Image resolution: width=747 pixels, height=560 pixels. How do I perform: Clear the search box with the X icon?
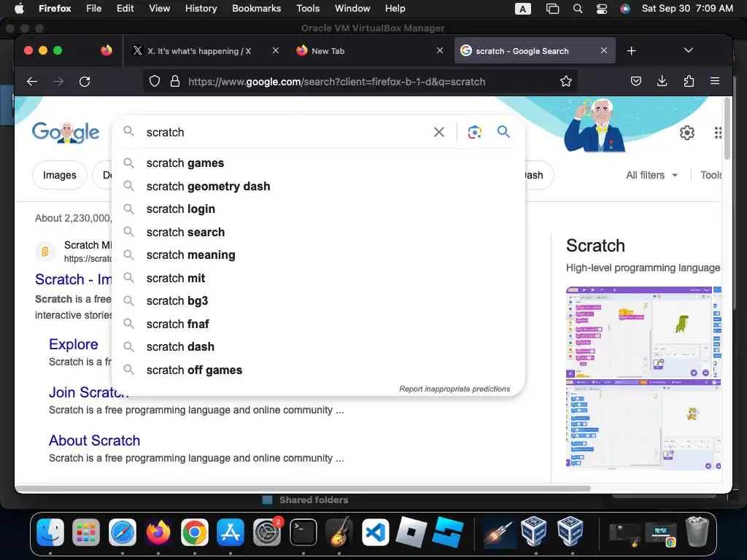coord(438,132)
